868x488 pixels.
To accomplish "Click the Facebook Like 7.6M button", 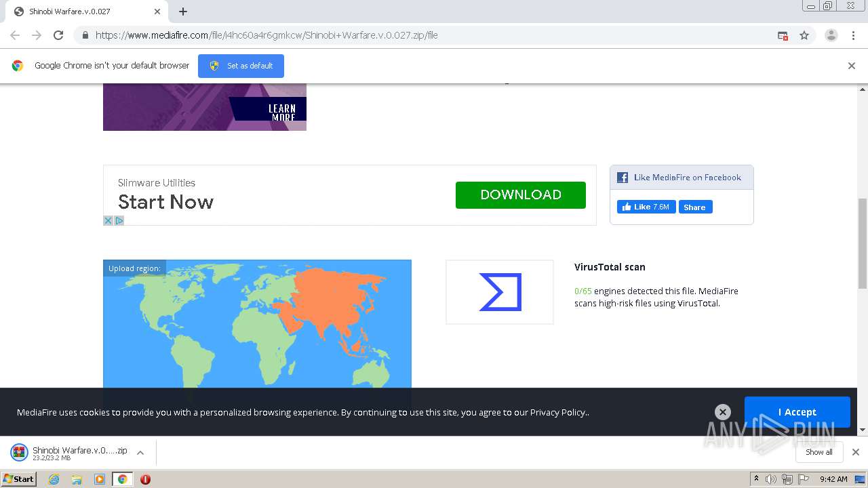I will [x=646, y=207].
